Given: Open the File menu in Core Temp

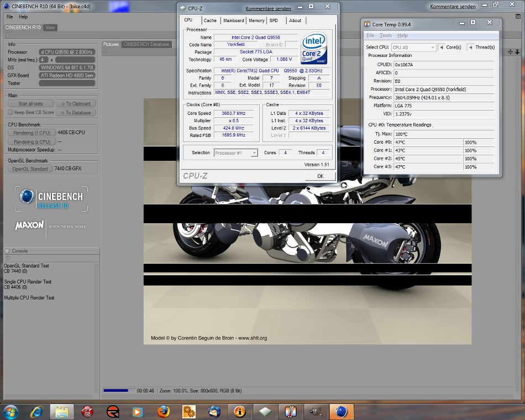Looking at the screenshot, I should [370, 35].
